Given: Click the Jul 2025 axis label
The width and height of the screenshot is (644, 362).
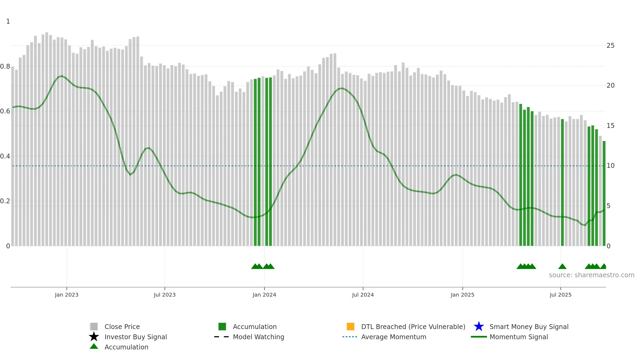Looking at the screenshot, I should point(561,295).
